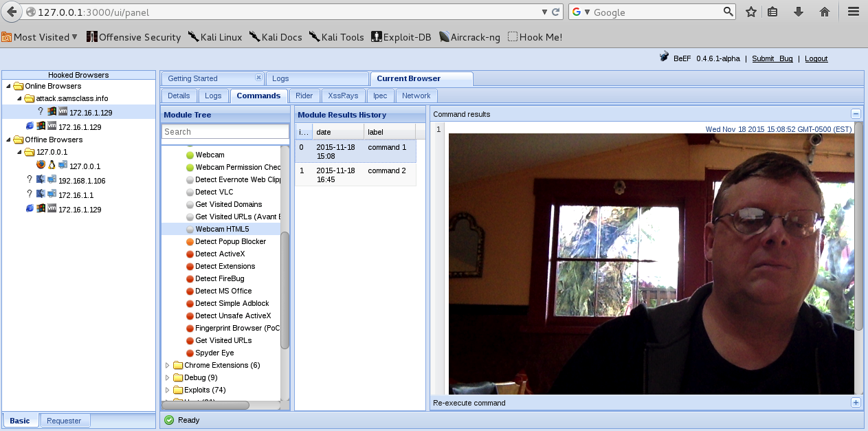Viewport: 868px width, 431px height.
Task: Click the Google search magnifier icon
Action: point(728,12)
